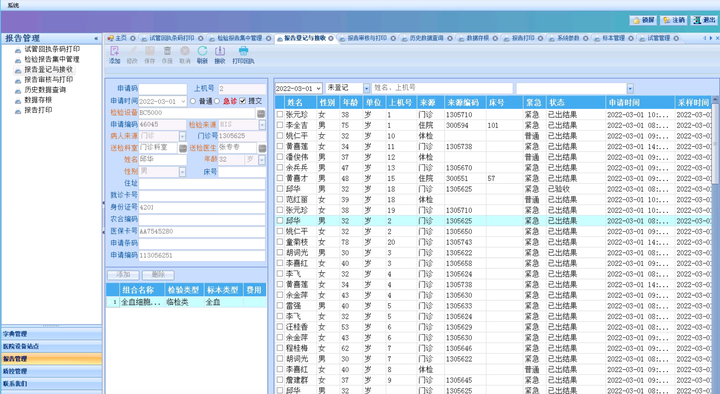Open the browse button next to 送检科室 field
Screen dimensions: 720x394
click(183, 148)
